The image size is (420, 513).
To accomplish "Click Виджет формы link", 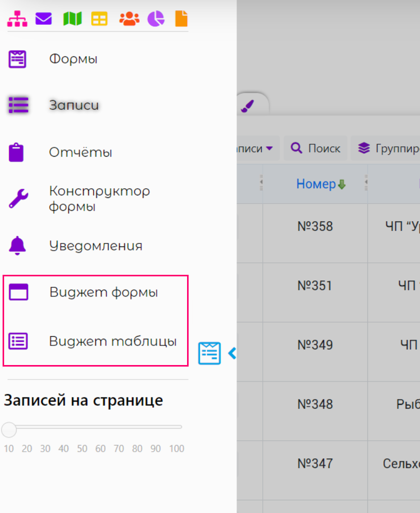I will (103, 292).
